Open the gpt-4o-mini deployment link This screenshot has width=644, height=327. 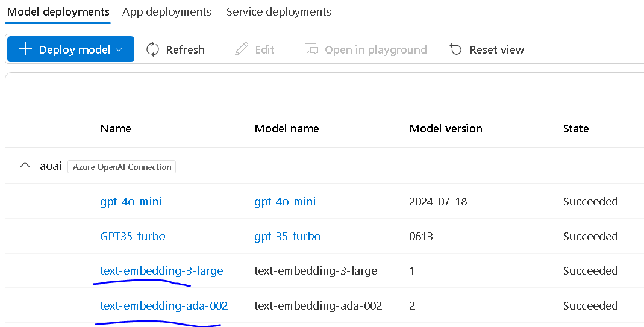pos(131,202)
